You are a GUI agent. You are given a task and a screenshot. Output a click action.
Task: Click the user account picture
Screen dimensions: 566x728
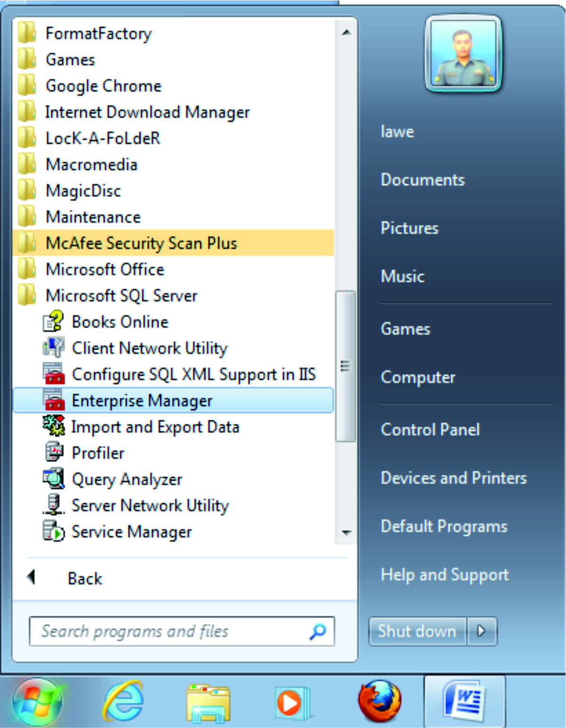463,53
